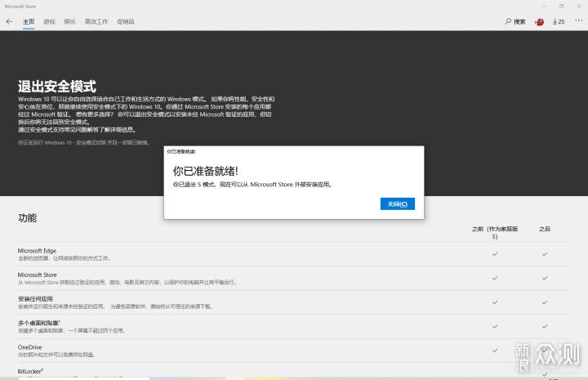The width and height of the screenshot is (588, 380).
Task: Click the OneDrive row description text
Action: 56,355
